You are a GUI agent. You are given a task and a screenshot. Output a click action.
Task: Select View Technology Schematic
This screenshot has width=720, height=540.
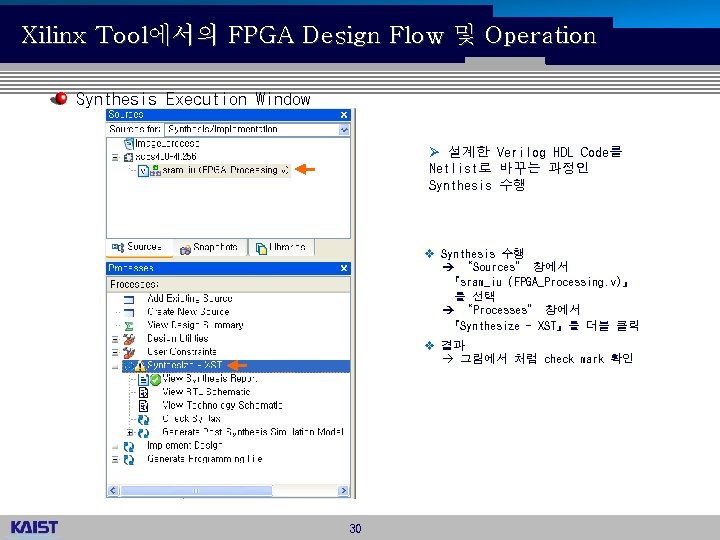(222, 405)
